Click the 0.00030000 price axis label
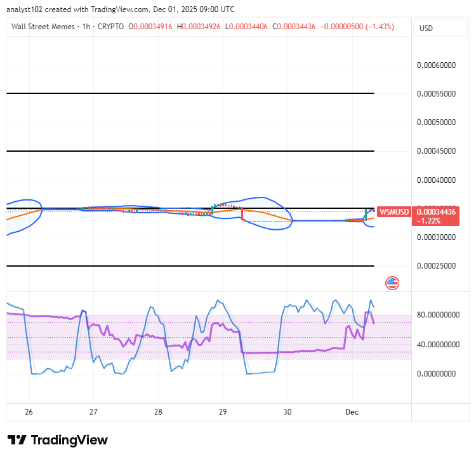The image size is (476, 459). pos(436,237)
